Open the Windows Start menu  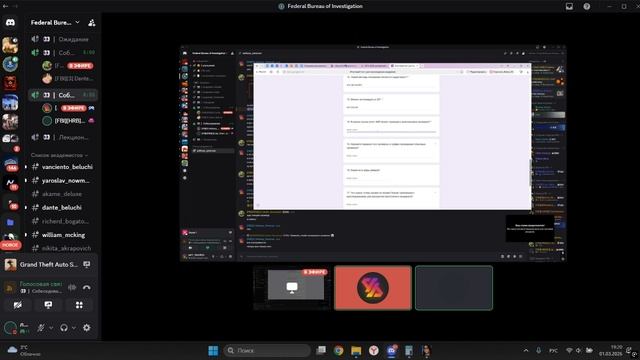pos(213,351)
